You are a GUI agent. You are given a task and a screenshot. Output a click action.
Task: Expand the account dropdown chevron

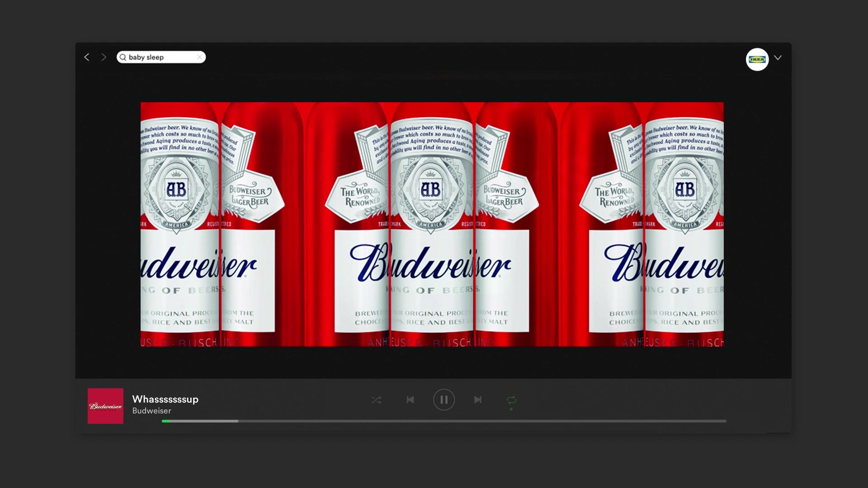[x=778, y=58]
